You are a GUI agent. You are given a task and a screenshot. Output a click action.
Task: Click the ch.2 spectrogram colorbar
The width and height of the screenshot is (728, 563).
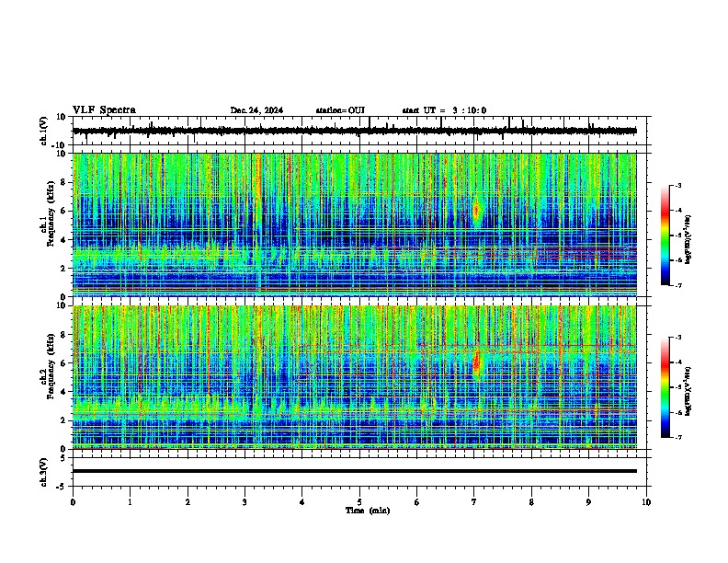click(665, 387)
